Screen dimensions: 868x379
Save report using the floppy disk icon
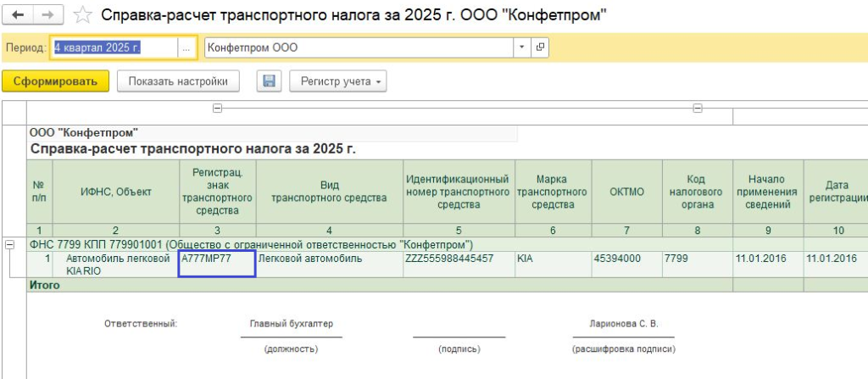[270, 81]
